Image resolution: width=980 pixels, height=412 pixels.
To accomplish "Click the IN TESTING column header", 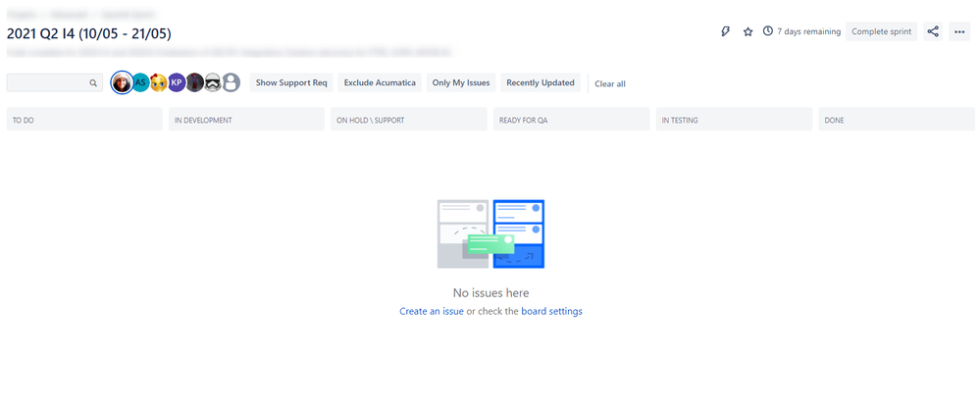I will pos(734,120).
